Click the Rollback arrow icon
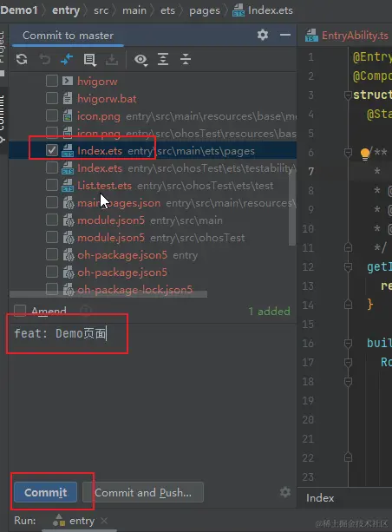The image size is (392, 532). [x=44, y=59]
